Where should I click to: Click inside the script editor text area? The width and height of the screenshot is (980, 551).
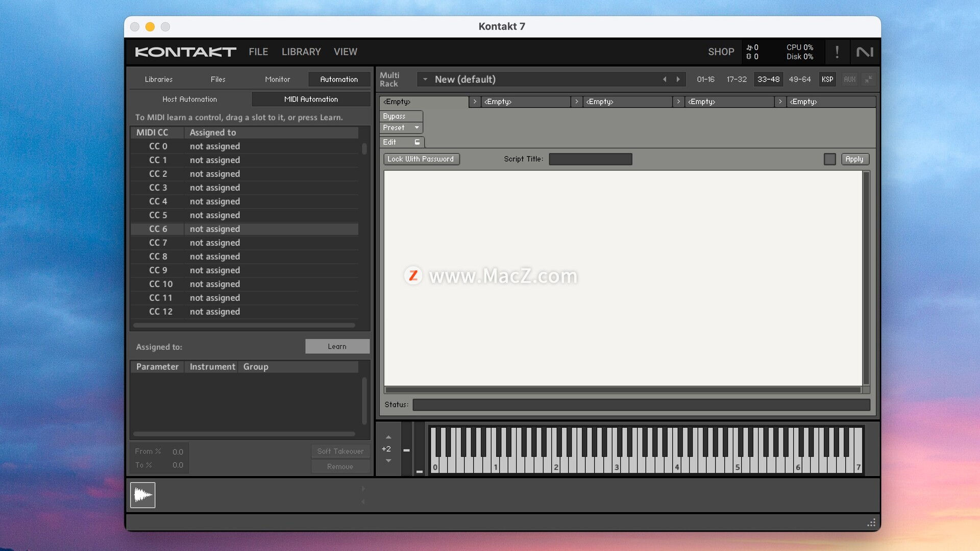[623, 278]
